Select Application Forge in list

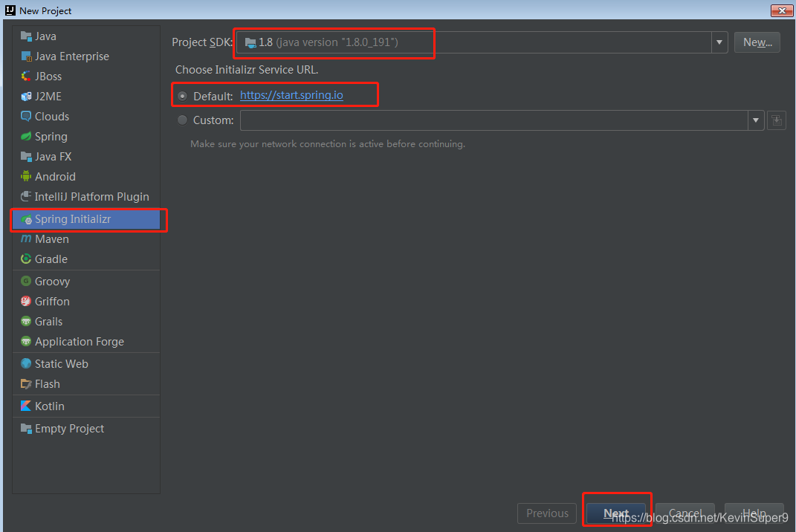(x=86, y=342)
